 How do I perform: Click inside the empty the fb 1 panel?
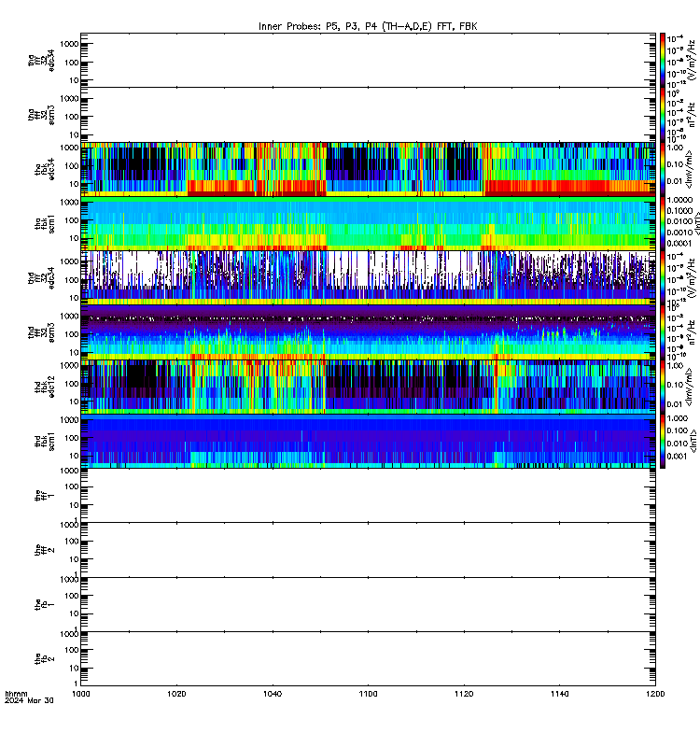[368, 604]
